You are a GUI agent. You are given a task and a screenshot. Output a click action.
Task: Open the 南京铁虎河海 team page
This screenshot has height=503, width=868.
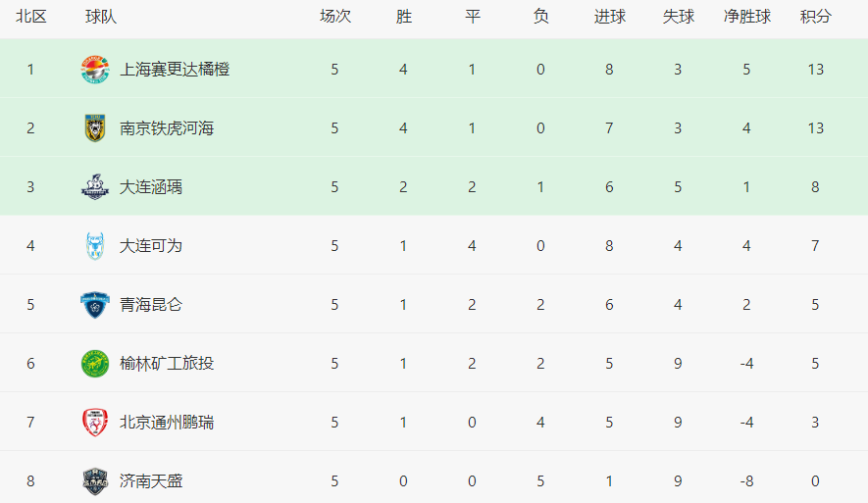[x=167, y=128]
